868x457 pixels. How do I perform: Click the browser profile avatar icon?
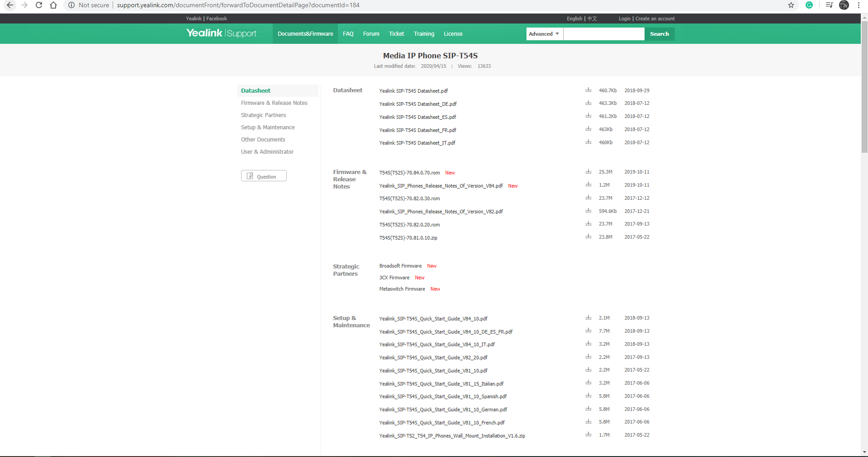point(844,5)
